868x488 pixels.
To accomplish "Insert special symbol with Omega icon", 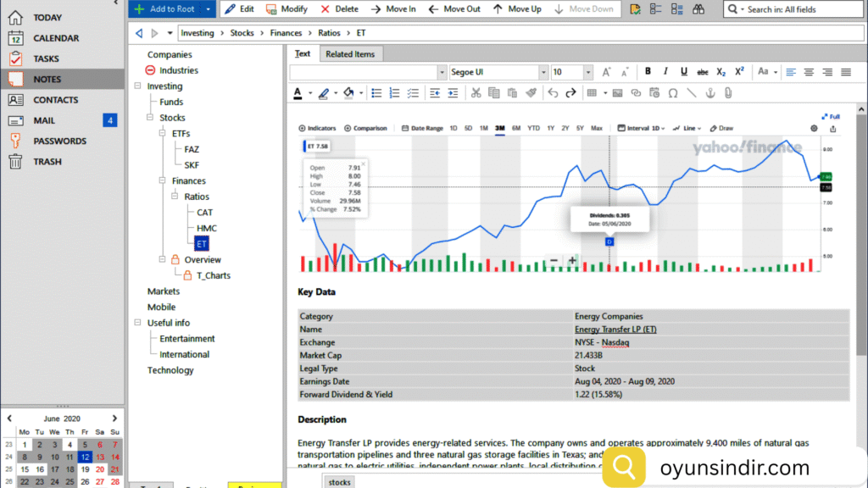I will coord(672,93).
